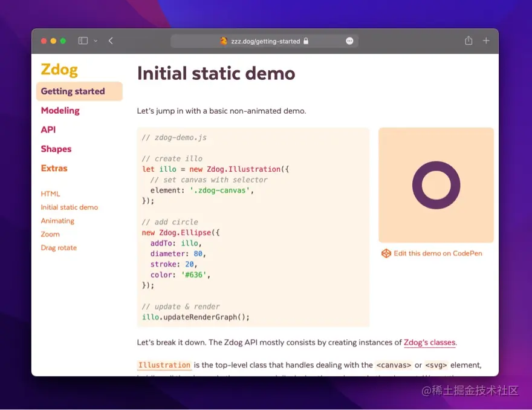
Task: Open the page options ellipsis button
Action: click(349, 41)
